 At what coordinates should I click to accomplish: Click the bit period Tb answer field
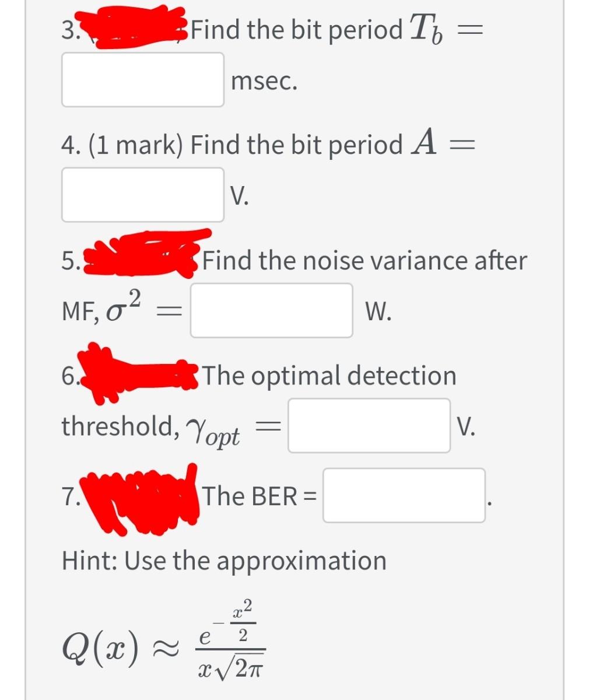click(143, 80)
